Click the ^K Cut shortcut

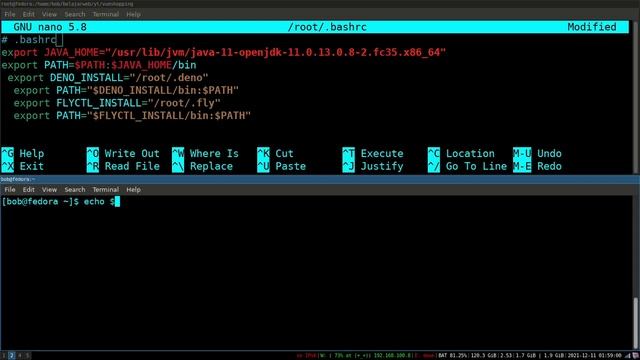(276, 153)
